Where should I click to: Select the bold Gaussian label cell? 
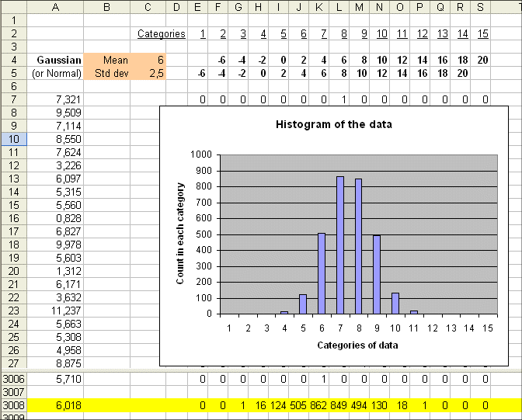55,60
